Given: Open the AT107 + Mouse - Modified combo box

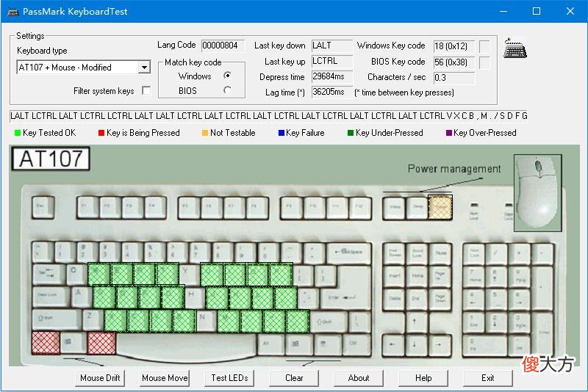Looking at the screenshot, I should [84, 68].
